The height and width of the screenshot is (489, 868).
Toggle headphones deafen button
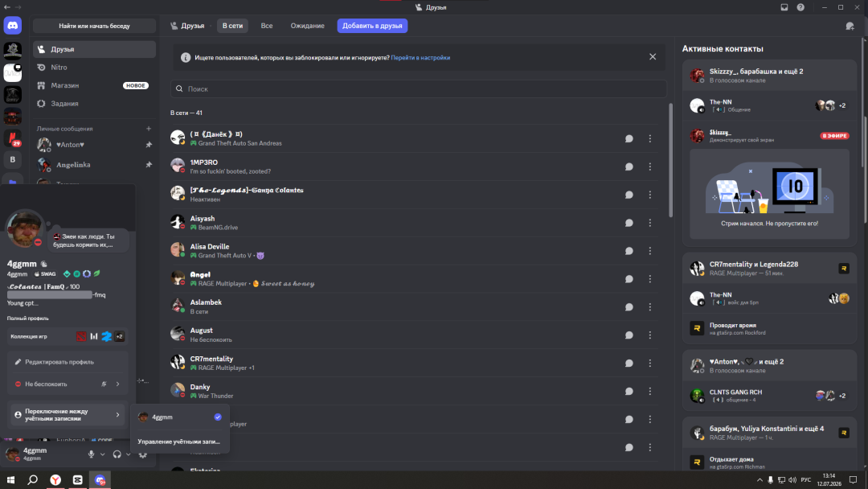pos(117,454)
